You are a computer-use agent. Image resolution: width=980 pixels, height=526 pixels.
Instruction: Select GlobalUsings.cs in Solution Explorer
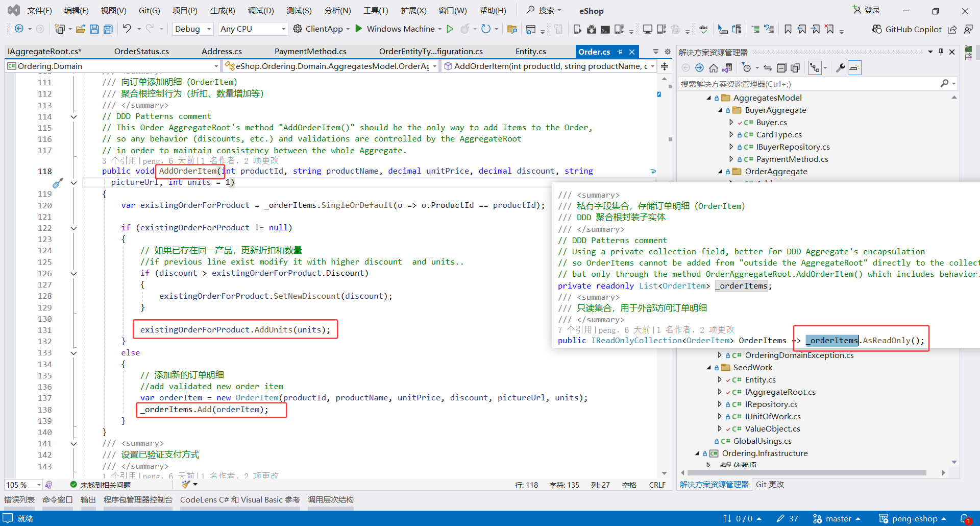[x=763, y=441]
